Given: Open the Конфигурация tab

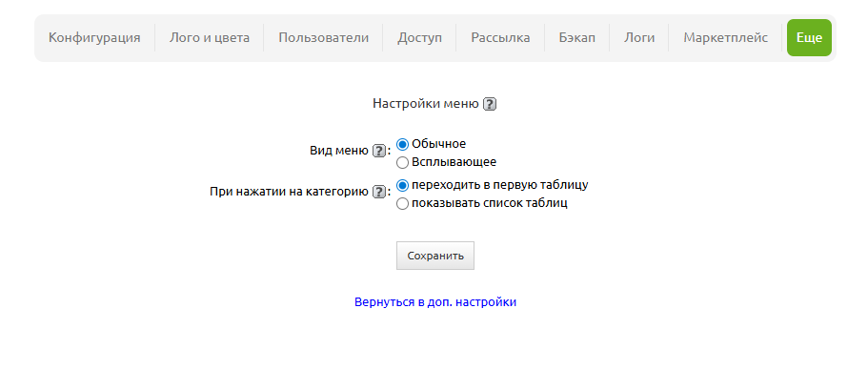Looking at the screenshot, I should tap(94, 37).
